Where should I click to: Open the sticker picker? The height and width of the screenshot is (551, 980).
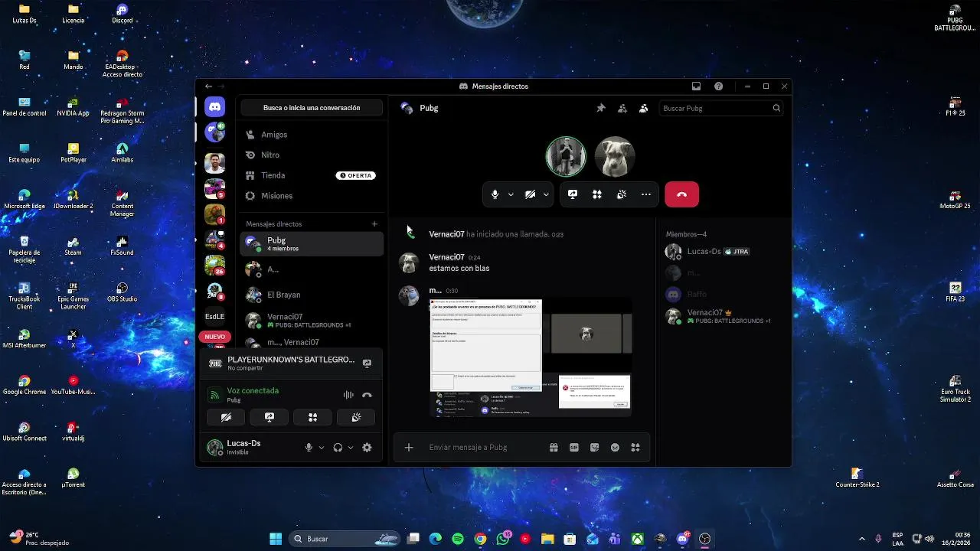(595, 448)
